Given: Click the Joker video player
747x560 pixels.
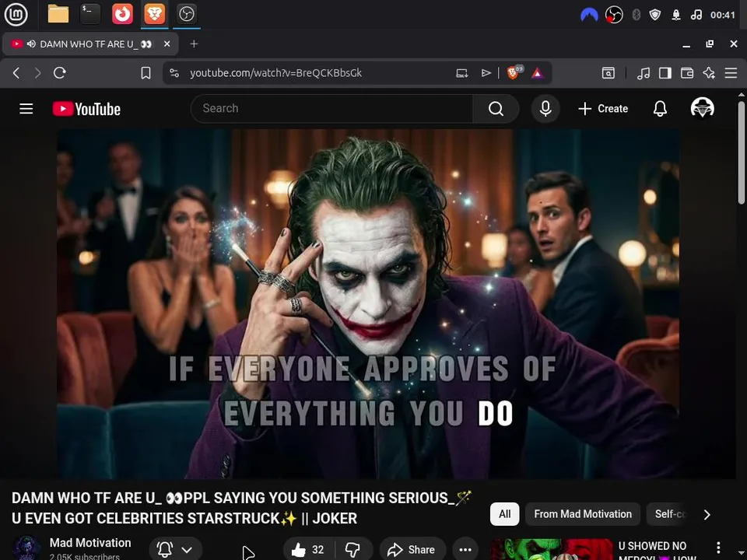Looking at the screenshot, I should [368, 303].
